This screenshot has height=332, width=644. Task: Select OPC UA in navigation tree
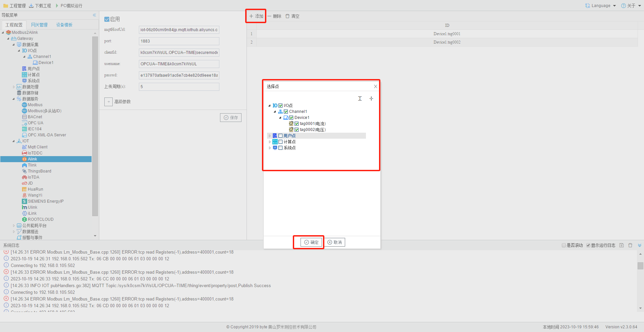coord(36,123)
